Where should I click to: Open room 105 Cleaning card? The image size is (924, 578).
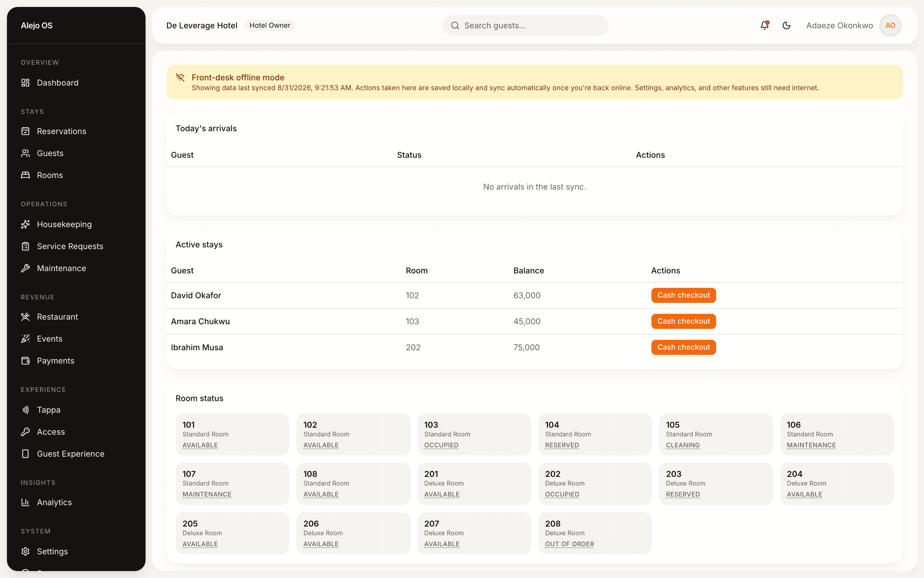(716, 434)
